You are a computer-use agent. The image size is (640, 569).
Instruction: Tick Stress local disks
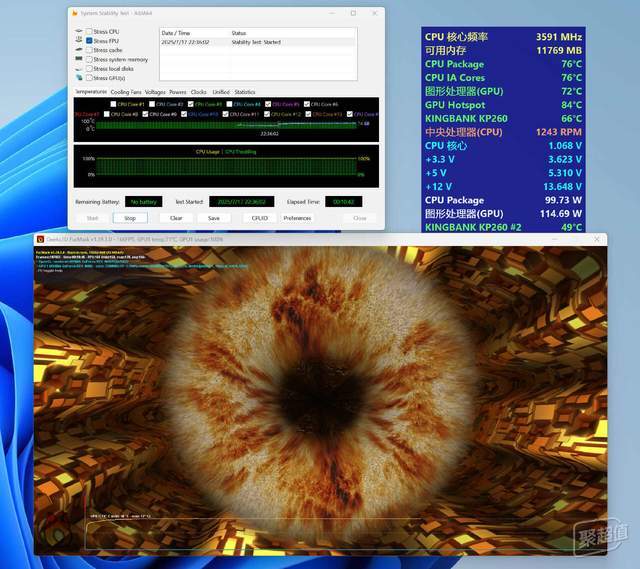(x=89, y=69)
